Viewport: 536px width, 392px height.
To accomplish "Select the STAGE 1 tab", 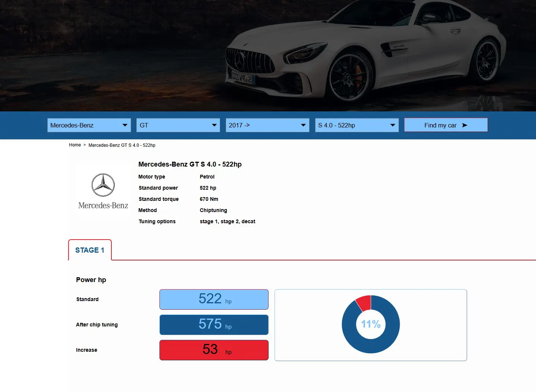I will pos(89,250).
